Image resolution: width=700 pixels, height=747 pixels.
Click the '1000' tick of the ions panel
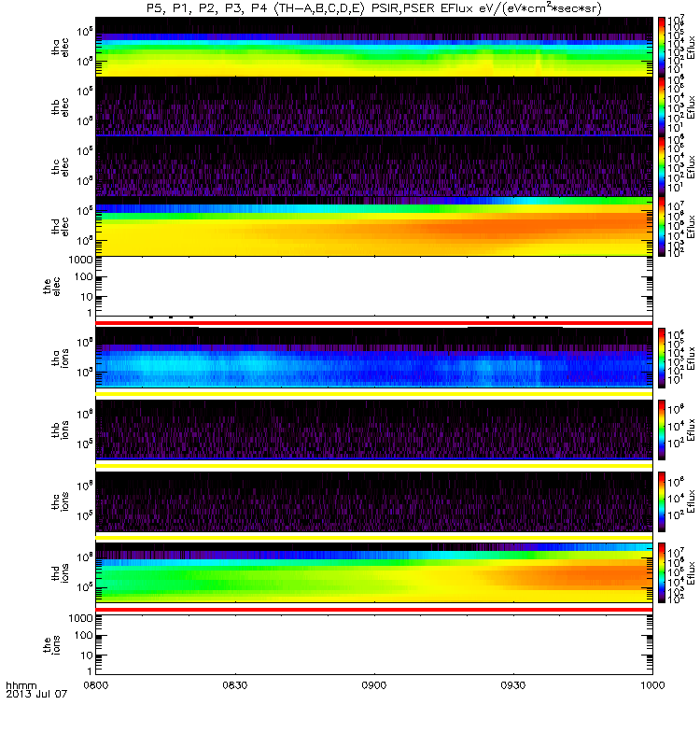(x=80, y=618)
